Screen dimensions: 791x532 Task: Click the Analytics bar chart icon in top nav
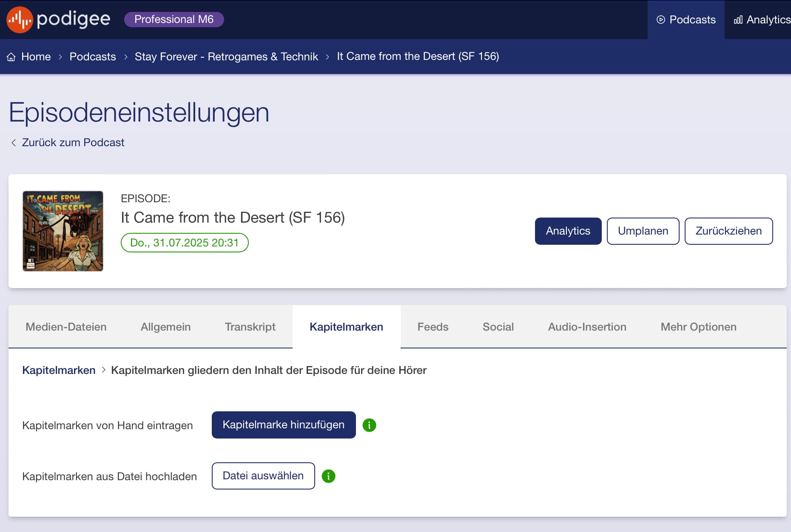point(738,20)
